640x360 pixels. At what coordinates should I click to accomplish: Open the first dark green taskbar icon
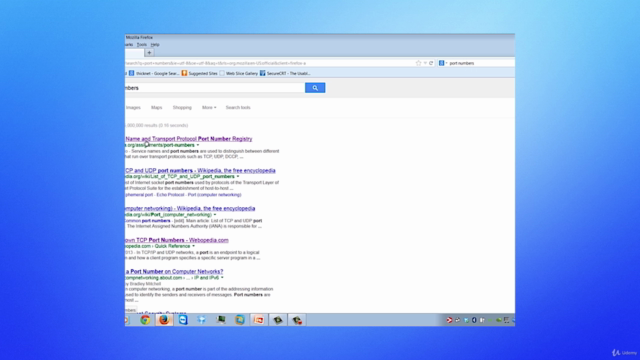click(278, 320)
